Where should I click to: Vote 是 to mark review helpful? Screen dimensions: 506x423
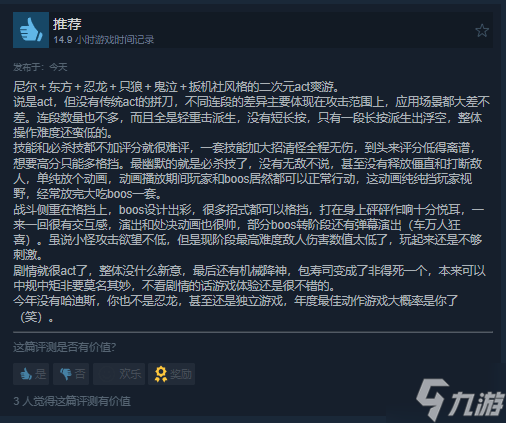[x=31, y=374]
